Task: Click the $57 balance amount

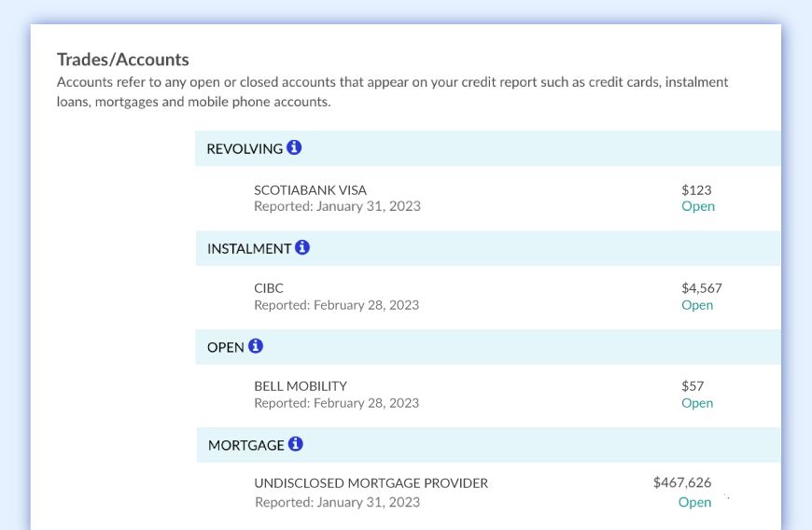Action: [x=693, y=386]
